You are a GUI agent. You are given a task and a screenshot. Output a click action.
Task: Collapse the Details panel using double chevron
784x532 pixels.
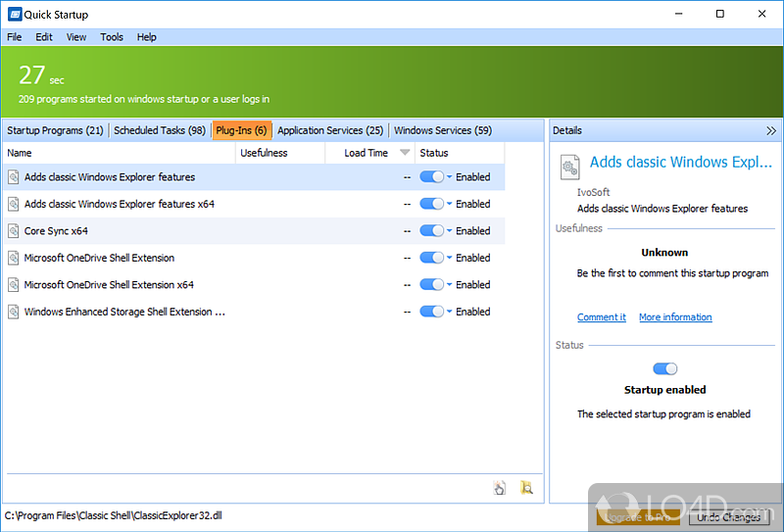pyautogui.click(x=771, y=130)
